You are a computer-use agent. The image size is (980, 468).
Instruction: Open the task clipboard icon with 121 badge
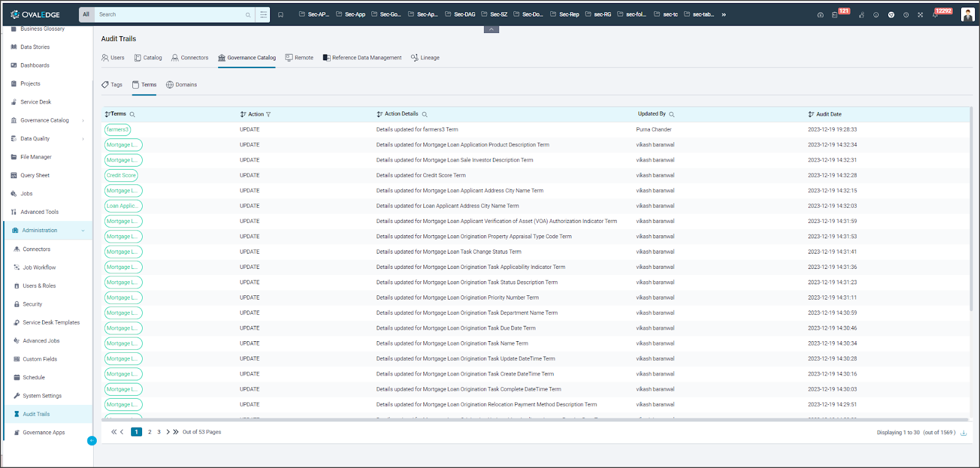[x=835, y=15]
